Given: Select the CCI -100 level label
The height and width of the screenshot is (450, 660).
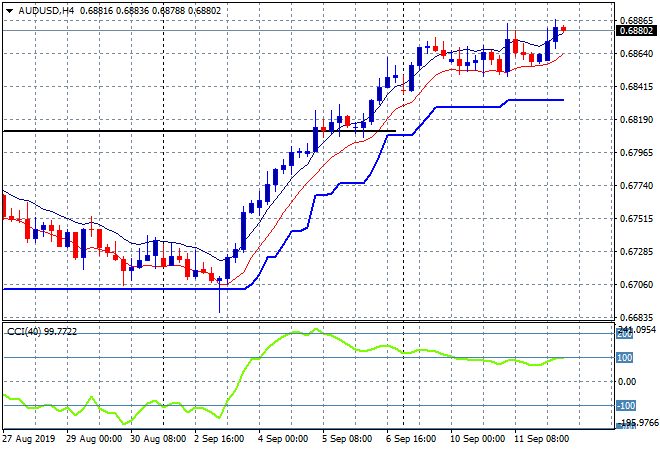Looking at the screenshot, I should click(x=626, y=406).
